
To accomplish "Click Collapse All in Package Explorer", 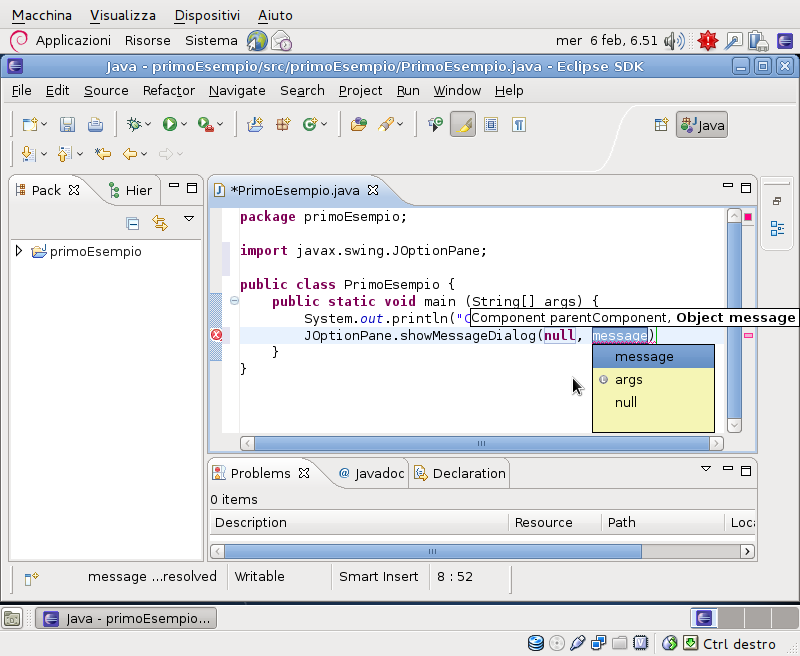I will click(133, 223).
